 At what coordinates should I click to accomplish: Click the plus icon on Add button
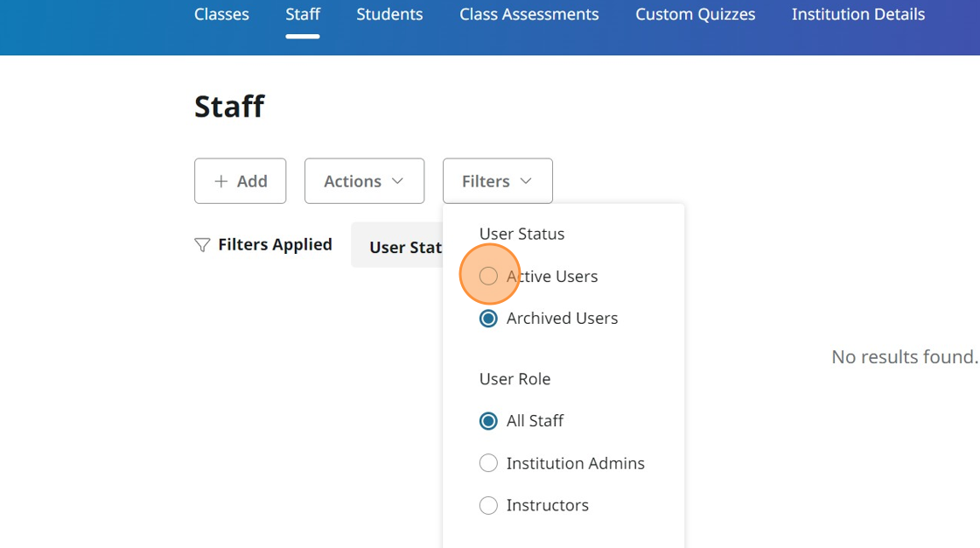coord(221,181)
